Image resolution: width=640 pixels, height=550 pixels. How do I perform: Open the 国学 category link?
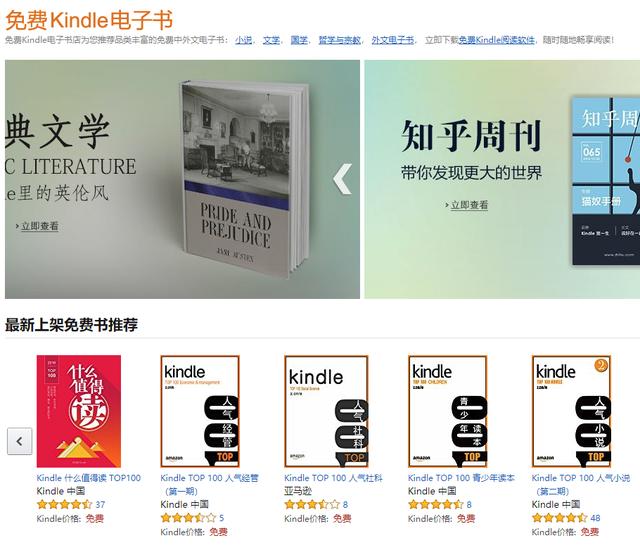pyautogui.click(x=299, y=40)
